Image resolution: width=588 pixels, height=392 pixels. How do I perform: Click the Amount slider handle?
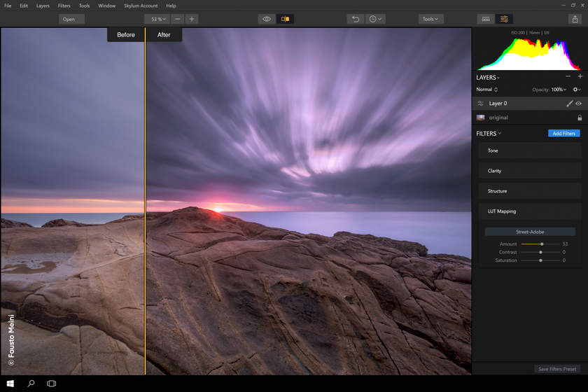542,244
